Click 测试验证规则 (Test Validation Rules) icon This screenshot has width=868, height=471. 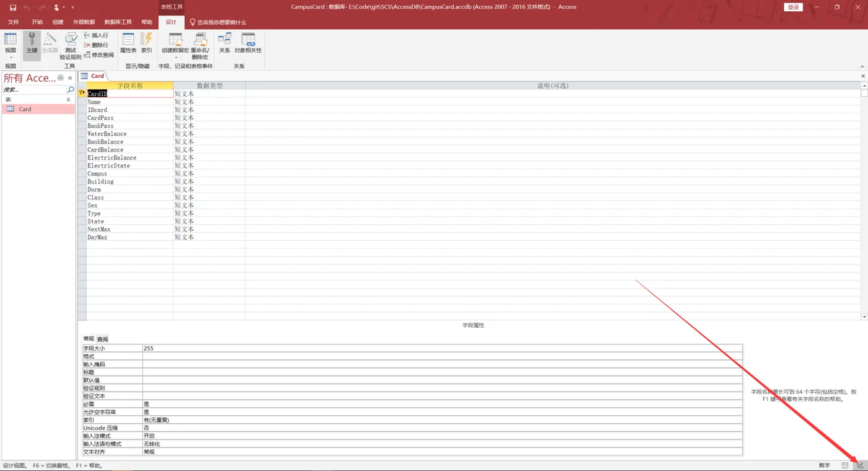(71, 46)
